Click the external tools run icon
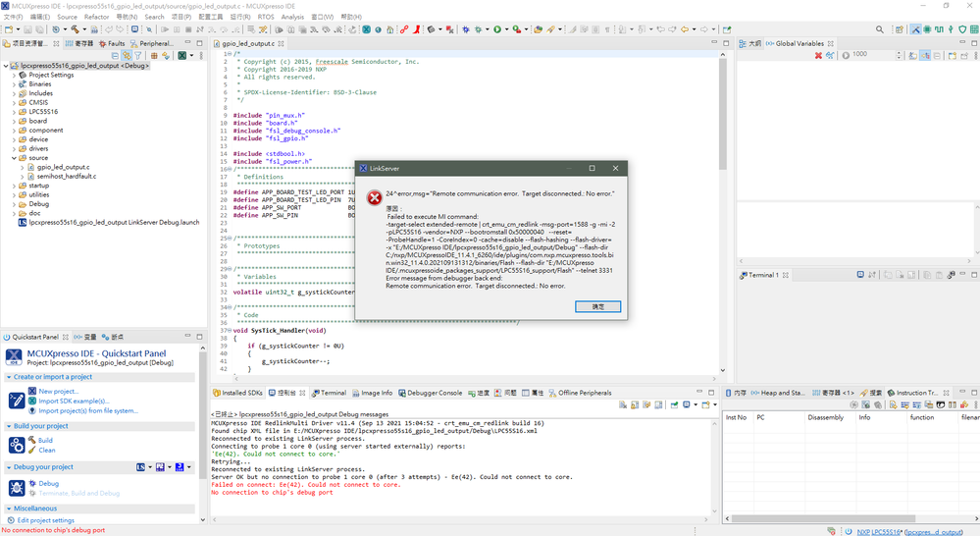This screenshot has width=980, height=536. point(516,29)
